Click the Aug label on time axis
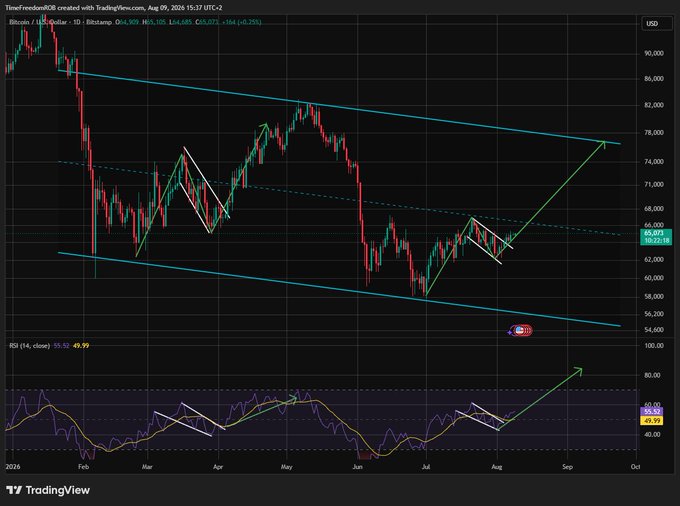Image resolution: width=680 pixels, height=506 pixels. [497, 467]
